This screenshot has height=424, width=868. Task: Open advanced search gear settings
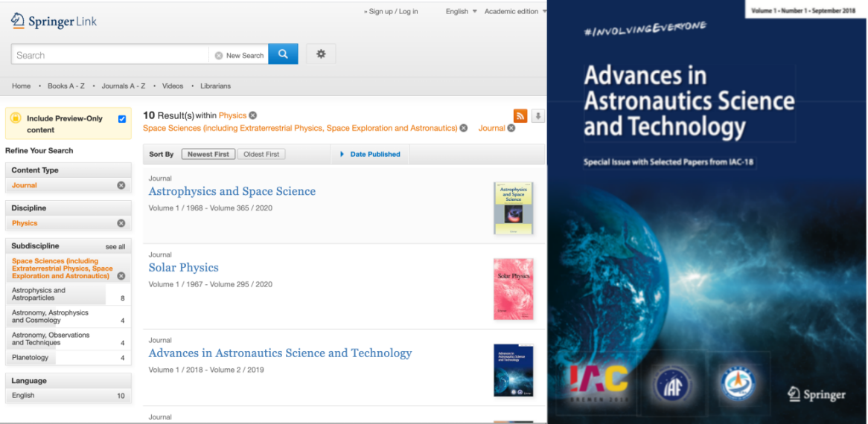coord(321,54)
